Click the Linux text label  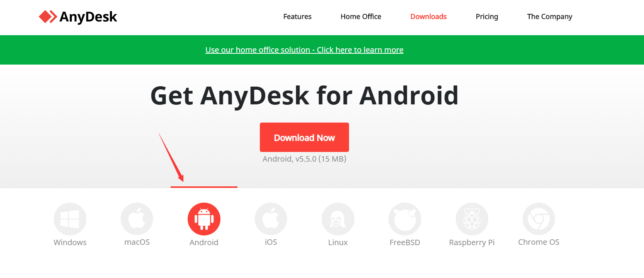(338, 242)
